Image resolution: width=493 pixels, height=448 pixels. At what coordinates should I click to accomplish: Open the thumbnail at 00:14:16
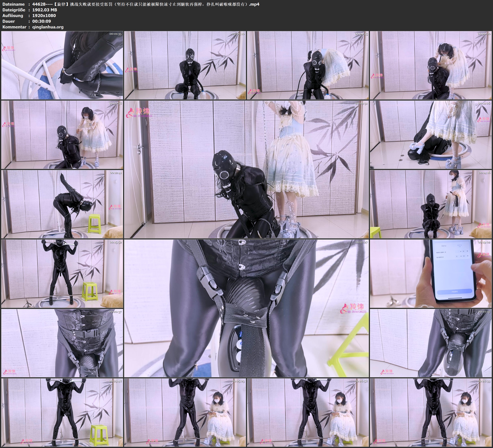pyautogui.click(x=431, y=204)
